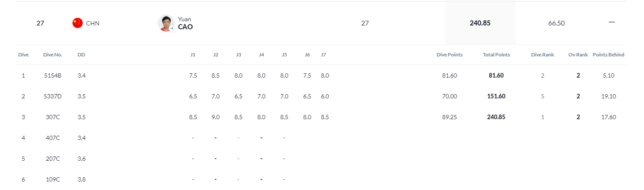Click the J7 judge column header
The height and width of the screenshot is (190, 644).
pyautogui.click(x=323, y=55)
